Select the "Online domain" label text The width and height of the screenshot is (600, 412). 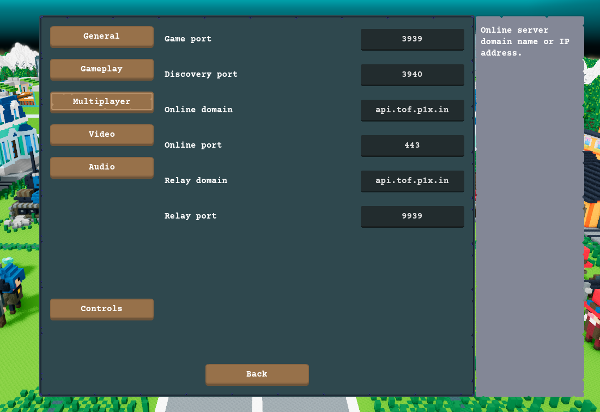198,110
